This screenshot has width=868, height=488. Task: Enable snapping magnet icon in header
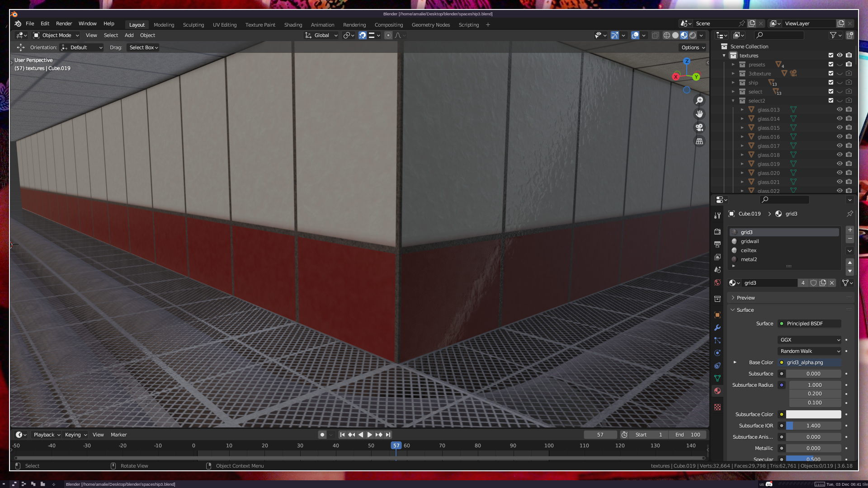point(363,35)
